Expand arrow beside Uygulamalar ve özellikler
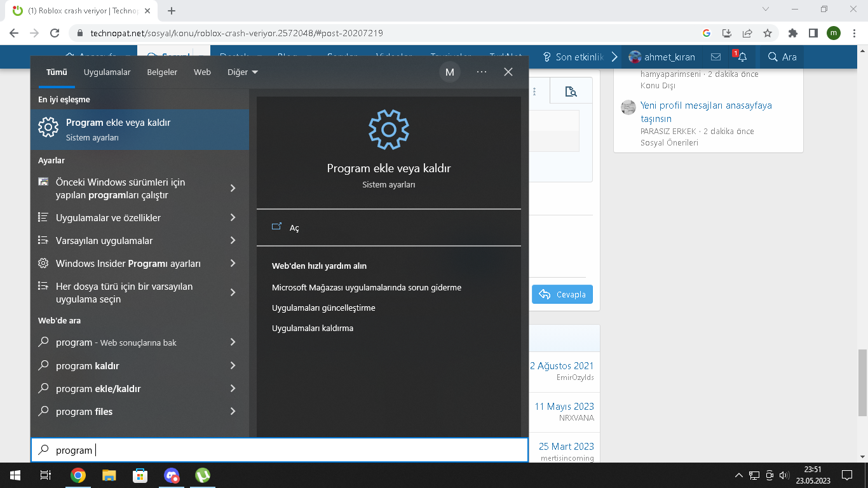The image size is (868, 488). coord(233,217)
